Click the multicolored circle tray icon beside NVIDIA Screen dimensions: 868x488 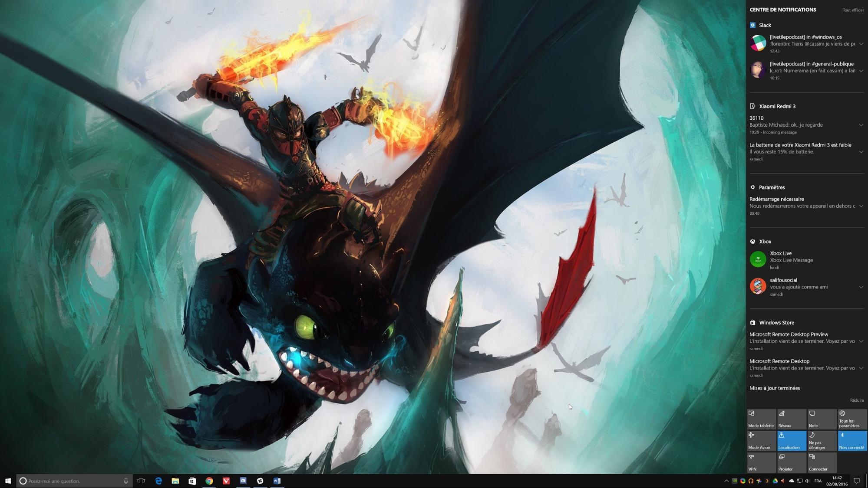click(743, 481)
